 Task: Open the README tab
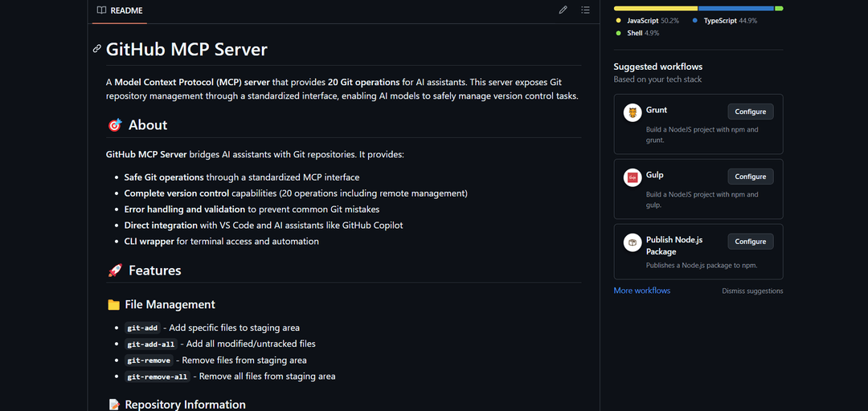coord(120,10)
